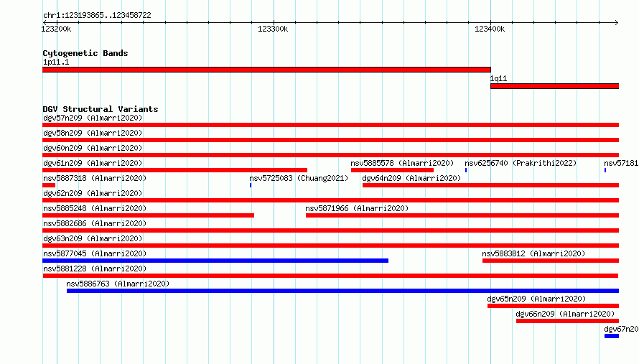
Task: Select the nsv5725083 (Chuang2021) blue marker
Action: [x=251, y=185]
